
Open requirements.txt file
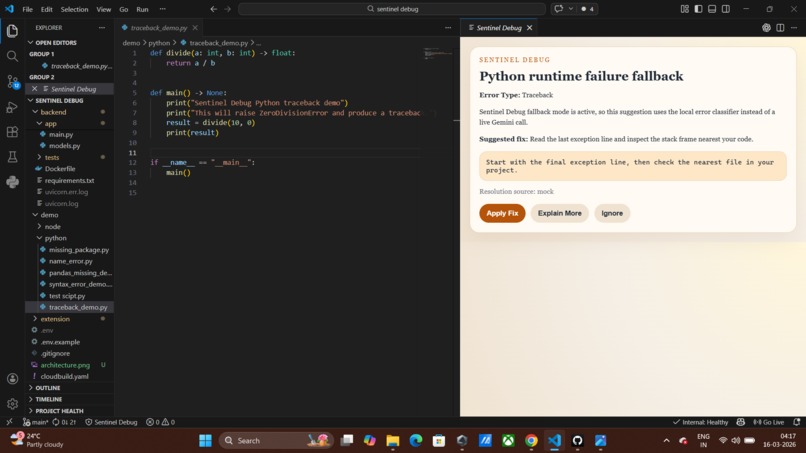pyautogui.click(x=69, y=180)
